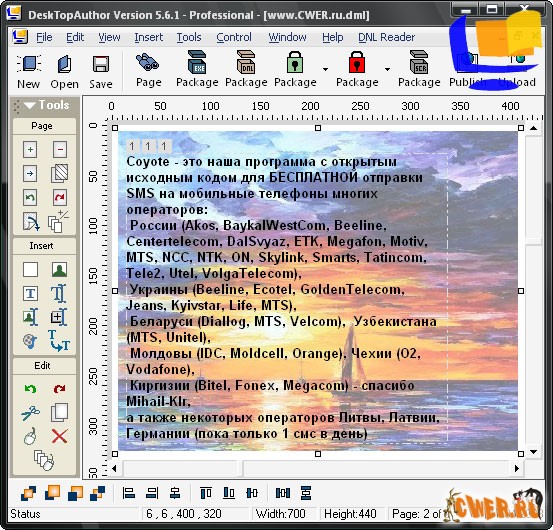Open the Help menu
The width and height of the screenshot is (553, 530).
pos(333,37)
